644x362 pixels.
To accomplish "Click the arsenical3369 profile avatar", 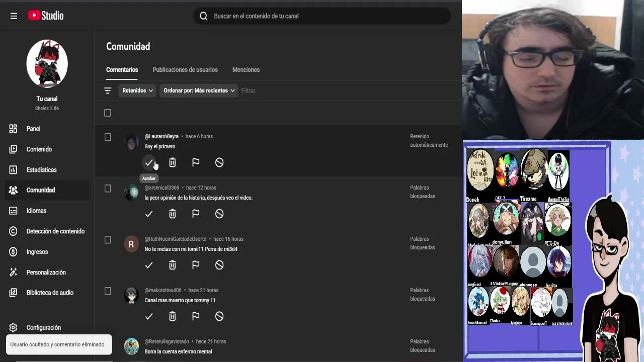I will pos(131,193).
